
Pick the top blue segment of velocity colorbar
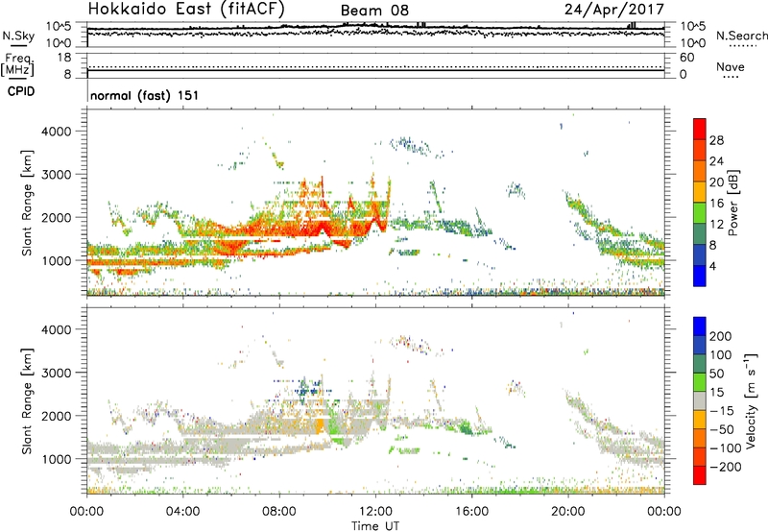[700, 326]
